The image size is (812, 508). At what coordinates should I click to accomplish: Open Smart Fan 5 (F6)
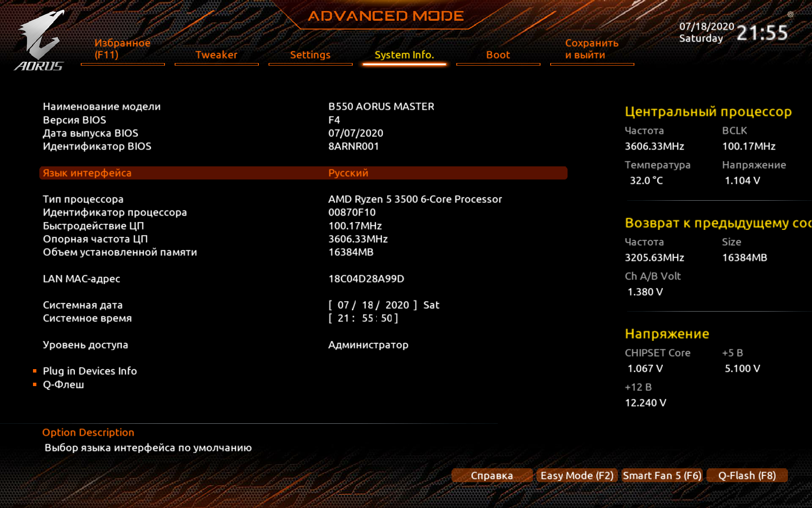662,476
